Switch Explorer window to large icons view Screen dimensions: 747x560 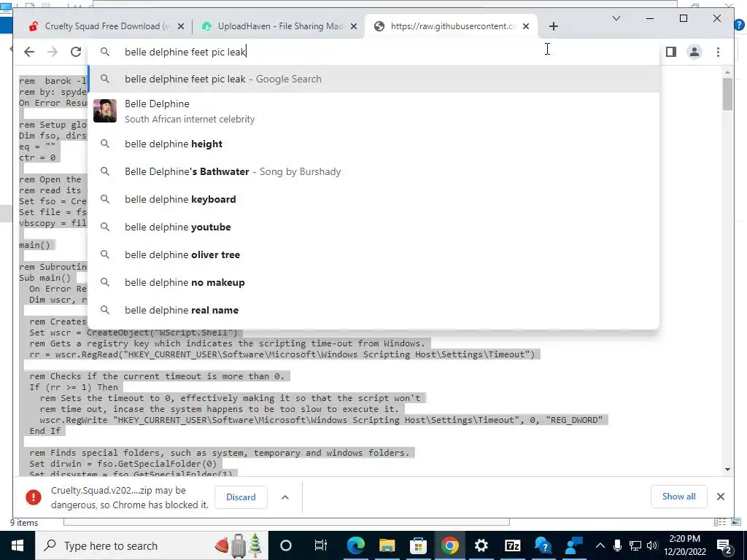tap(737, 523)
